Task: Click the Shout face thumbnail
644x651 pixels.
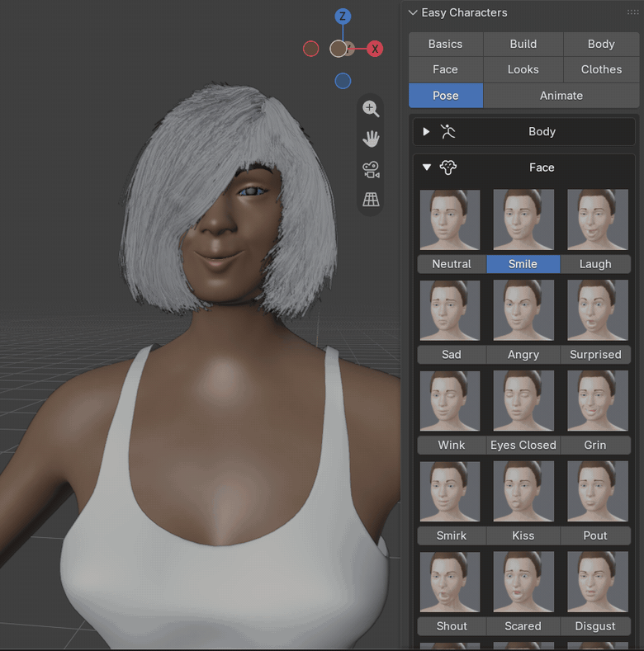Action: (450, 582)
